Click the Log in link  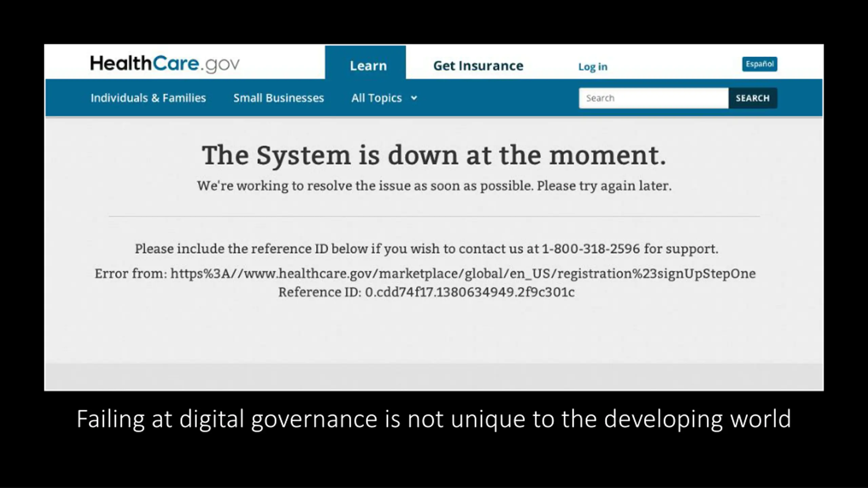593,67
